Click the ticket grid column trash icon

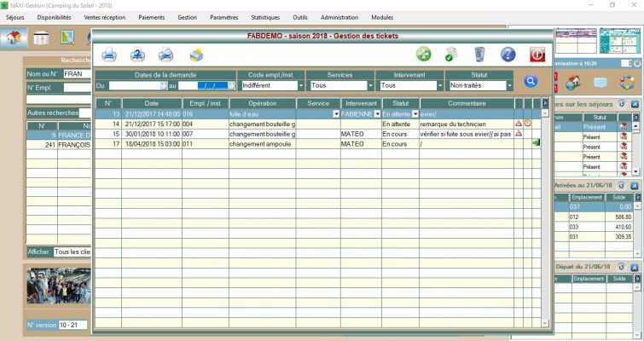(545, 102)
